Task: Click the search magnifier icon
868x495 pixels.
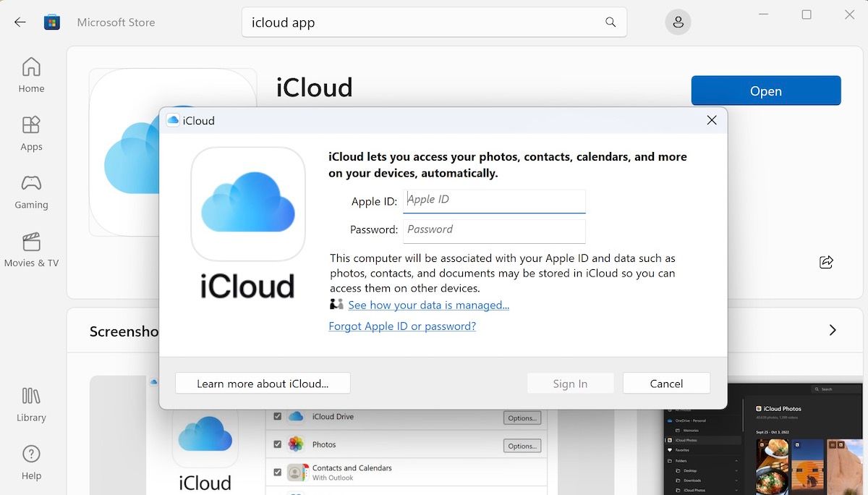Action: [610, 22]
